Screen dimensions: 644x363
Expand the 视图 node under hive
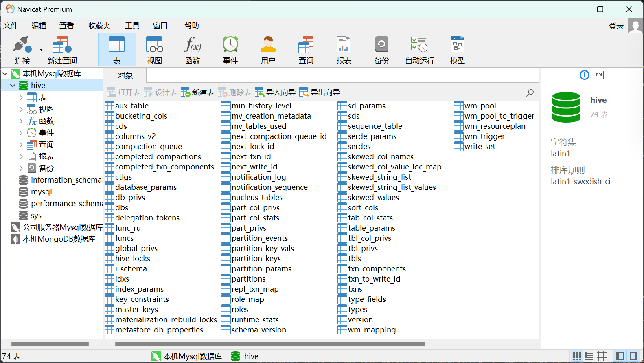pos(21,109)
